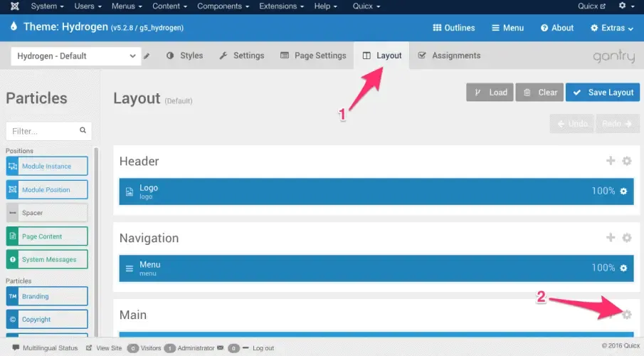Click the Joomla logo icon
This screenshot has width=644, height=356.
click(15, 6)
